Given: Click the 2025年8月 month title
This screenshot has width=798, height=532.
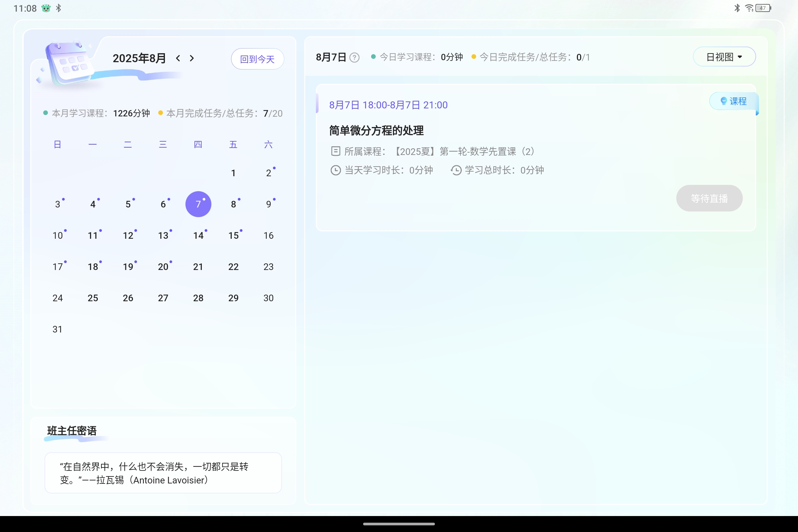Looking at the screenshot, I should point(139,59).
